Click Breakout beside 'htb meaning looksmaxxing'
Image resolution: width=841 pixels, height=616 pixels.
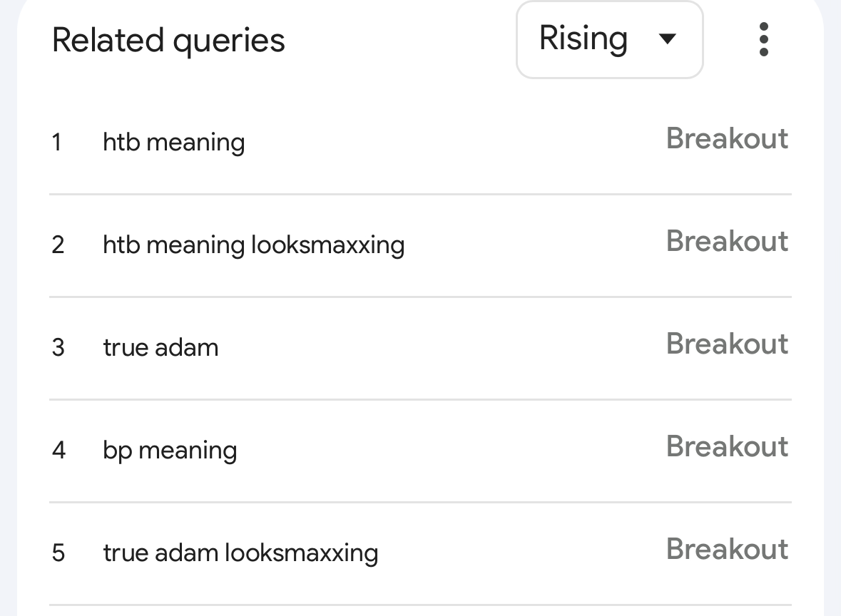click(727, 242)
